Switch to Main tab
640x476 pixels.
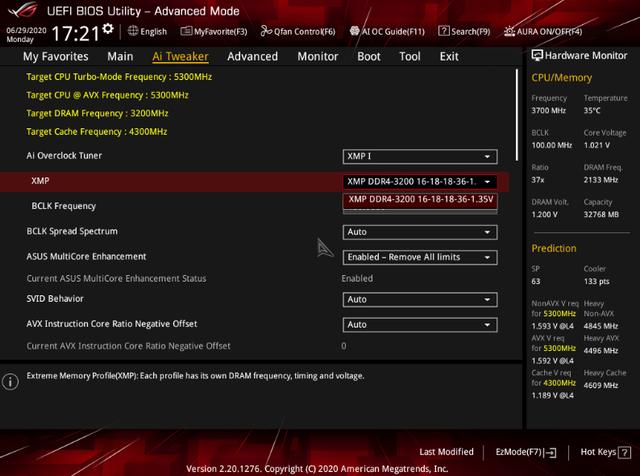[120, 56]
